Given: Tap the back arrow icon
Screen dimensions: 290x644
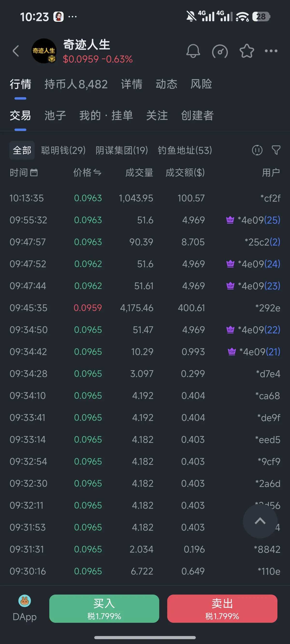Looking at the screenshot, I should tap(16, 51).
